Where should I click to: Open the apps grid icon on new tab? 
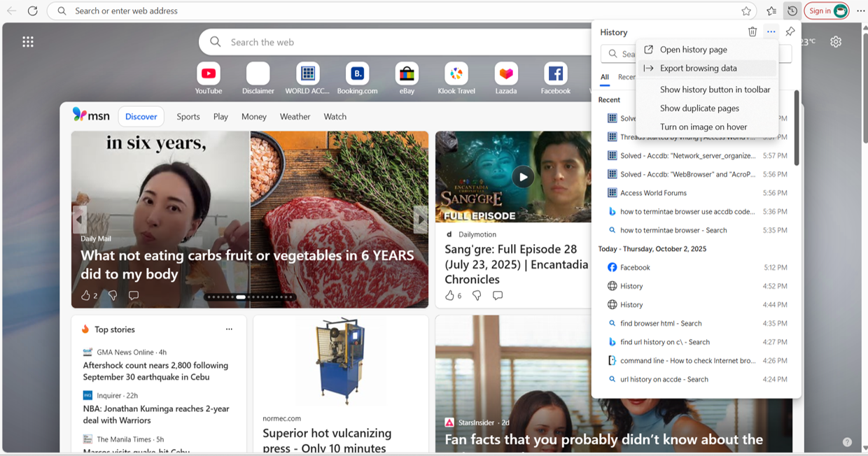coord(28,42)
